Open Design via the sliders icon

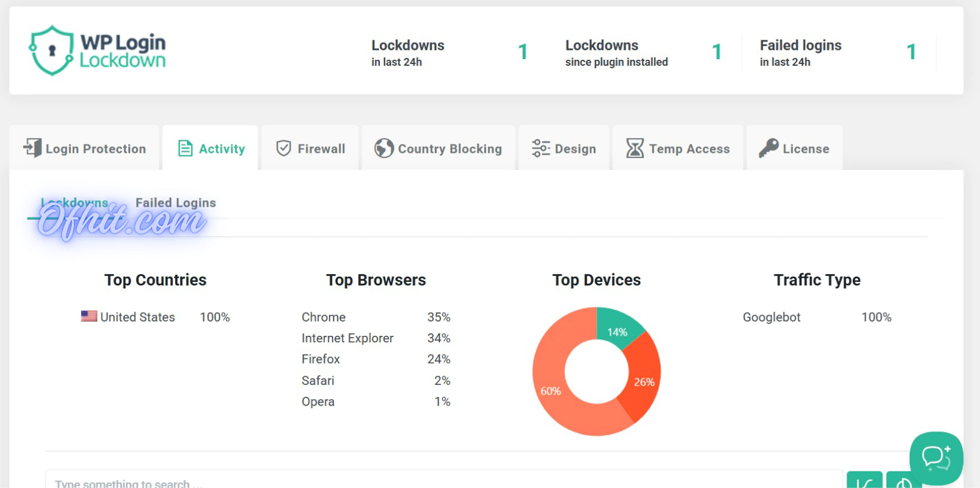point(540,148)
